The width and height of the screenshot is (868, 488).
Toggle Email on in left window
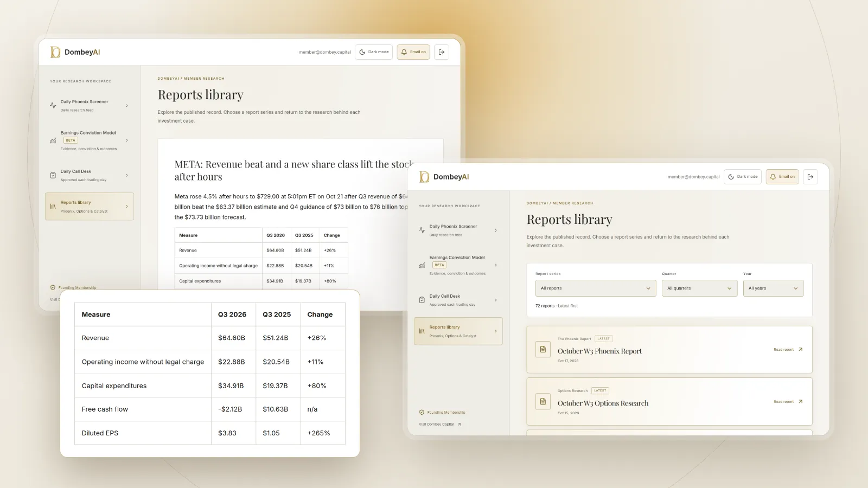[413, 52]
